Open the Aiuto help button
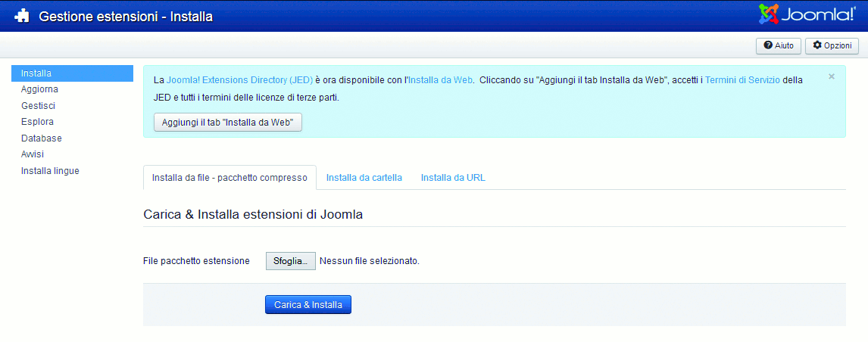The height and width of the screenshot is (342, 868). [779, 46]
